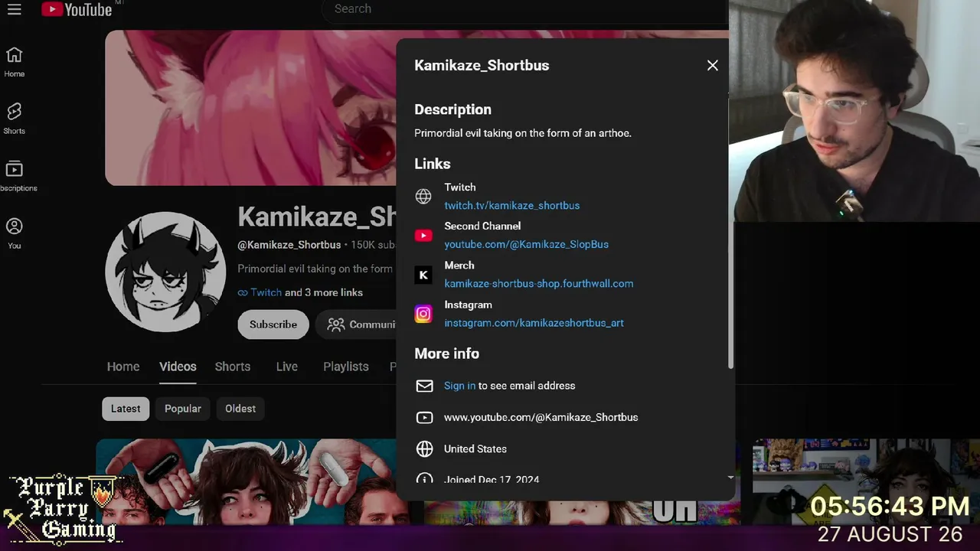
Task: Click the YouTube search field
Action: [524, 10]
